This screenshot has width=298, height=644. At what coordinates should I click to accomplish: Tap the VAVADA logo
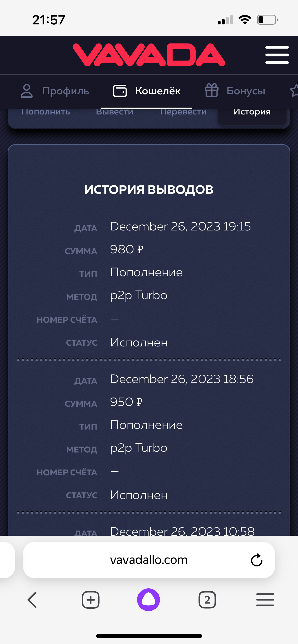pyautogui.click(x=149, y=55)
